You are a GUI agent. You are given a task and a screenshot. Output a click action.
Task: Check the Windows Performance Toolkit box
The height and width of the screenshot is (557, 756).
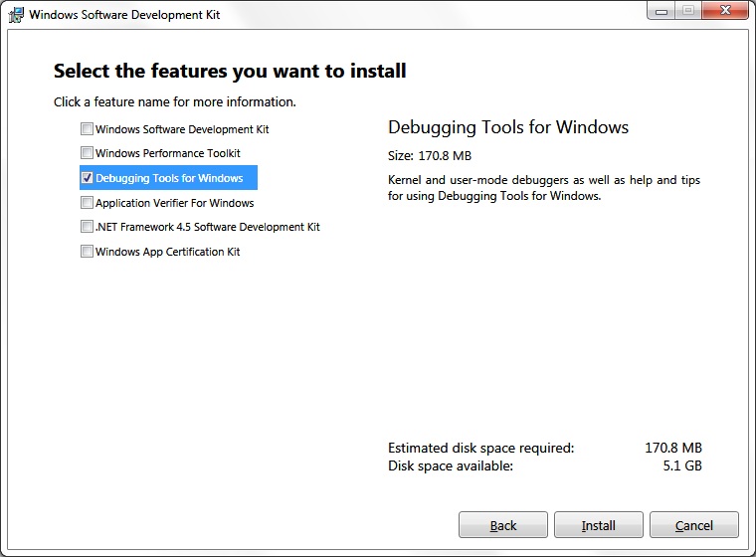pyautogui.click(x=88, y=153)
